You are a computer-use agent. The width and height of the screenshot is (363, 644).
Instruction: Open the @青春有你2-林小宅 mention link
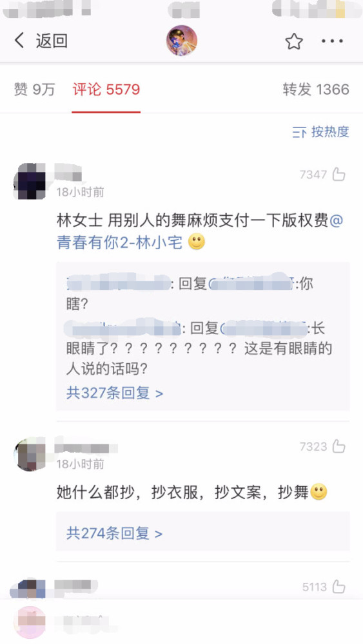tap(120, 242)
